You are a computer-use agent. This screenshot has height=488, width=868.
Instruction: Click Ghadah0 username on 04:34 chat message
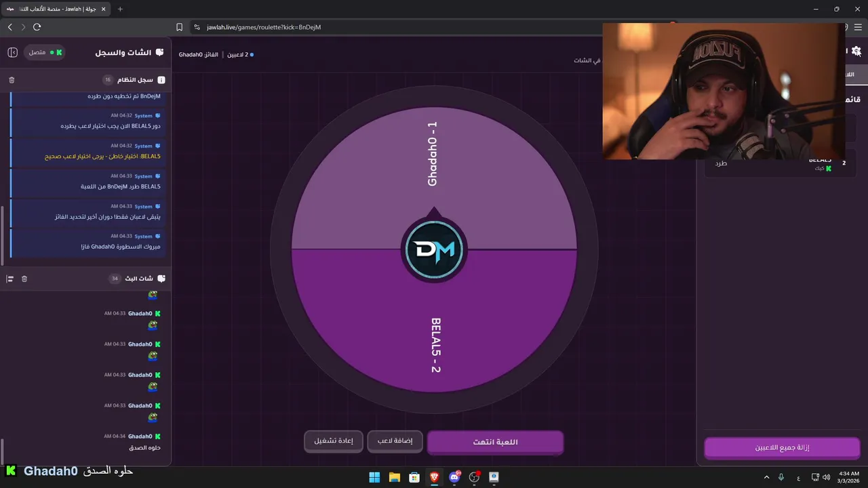point(140,436)
